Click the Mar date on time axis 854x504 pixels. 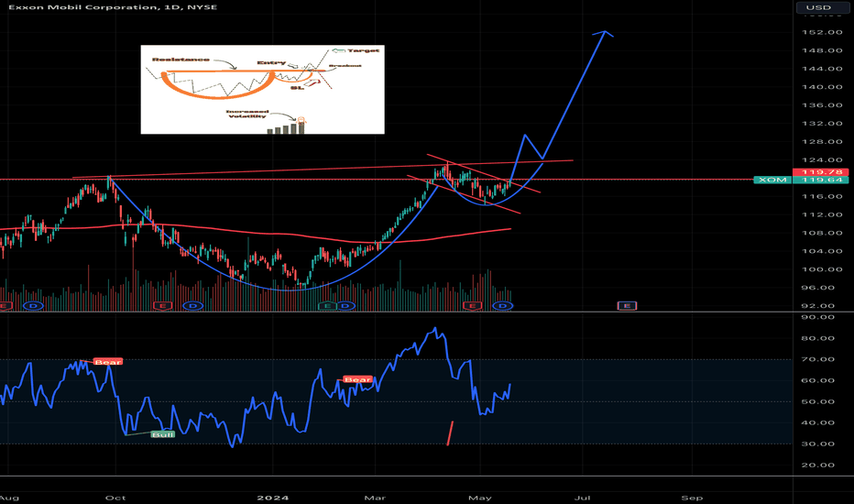click(x=375, y=498)
